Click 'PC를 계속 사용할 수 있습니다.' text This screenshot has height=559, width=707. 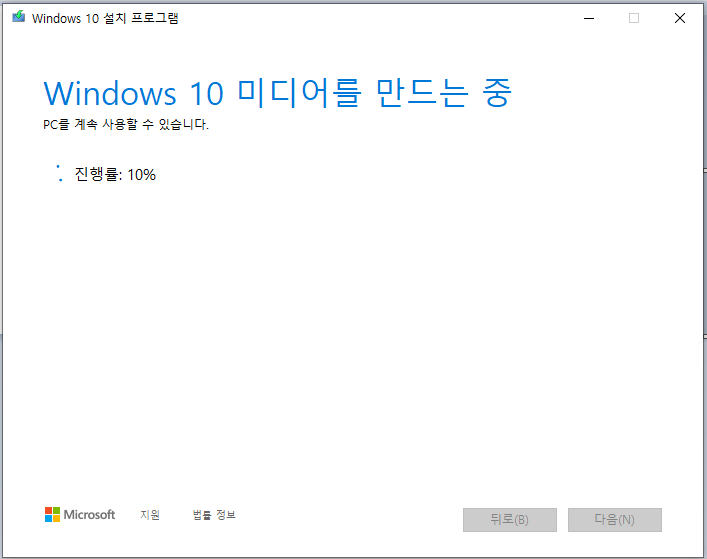[x=126, y=124]
